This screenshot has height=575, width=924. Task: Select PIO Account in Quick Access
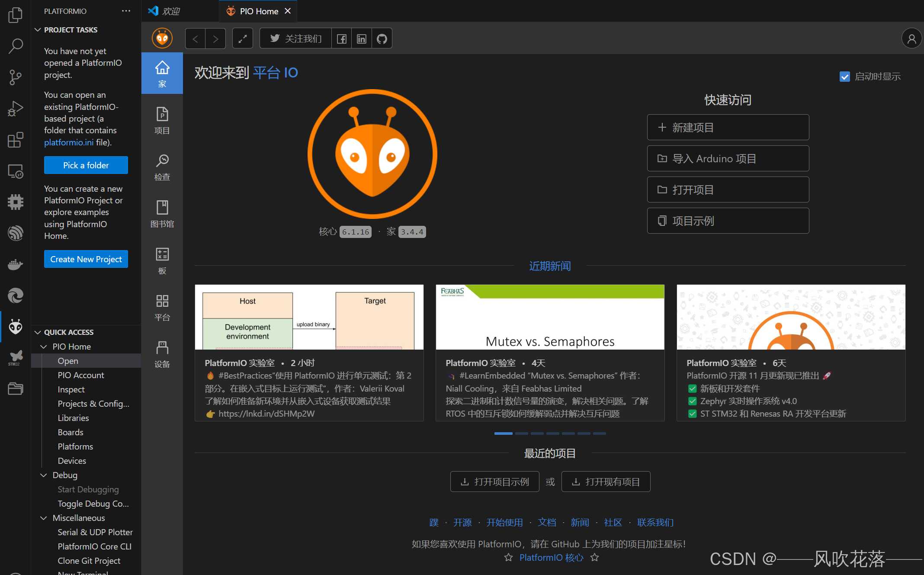pyautogui.click(x=81, y=375)
